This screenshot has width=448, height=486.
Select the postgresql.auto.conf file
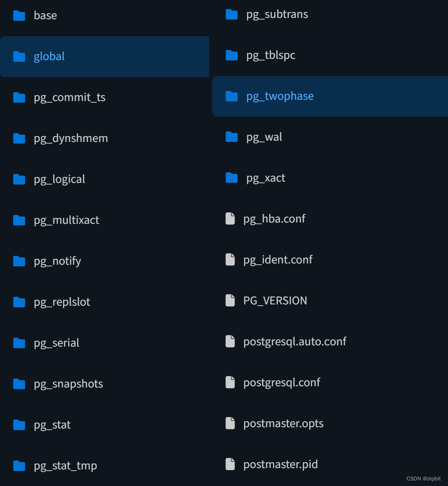point(295,341)
